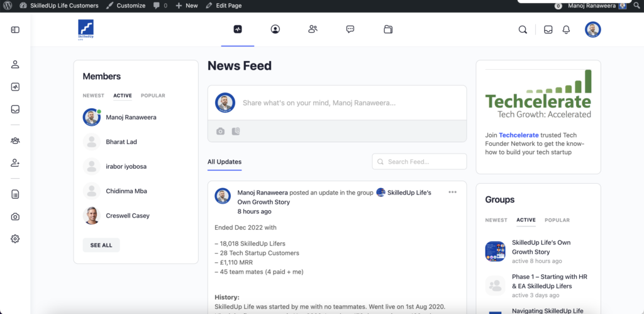Open Manoj Ranaweera post author link
This screenshot has height=314, width=644.
(x=262, y=193)
